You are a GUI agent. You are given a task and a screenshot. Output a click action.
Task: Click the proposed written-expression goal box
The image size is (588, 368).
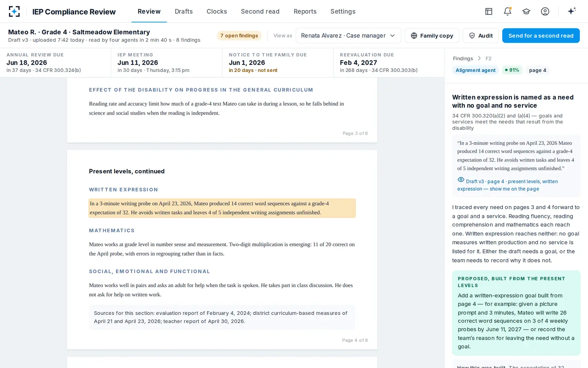(516, 313)
